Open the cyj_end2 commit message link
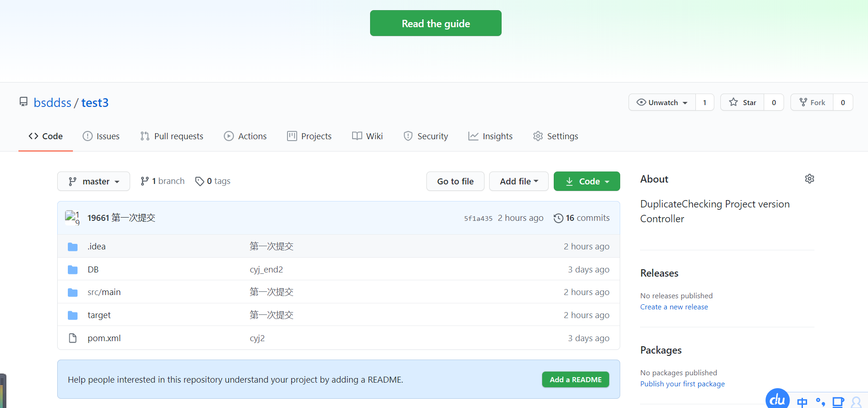Image resolution: width=868 pixels, height=408 pixels. click(x=266, y=270)
